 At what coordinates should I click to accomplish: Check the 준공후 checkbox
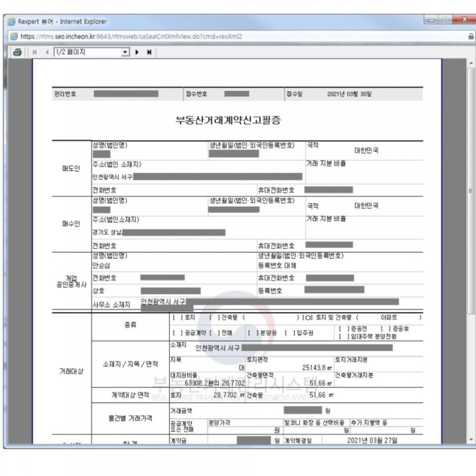coord(386,329)
